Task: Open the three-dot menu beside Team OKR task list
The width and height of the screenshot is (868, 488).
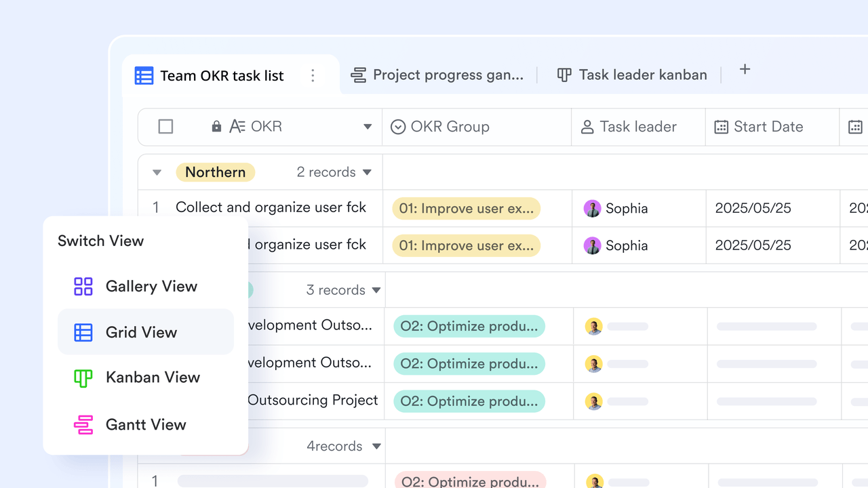Action: tap(313, 75)
